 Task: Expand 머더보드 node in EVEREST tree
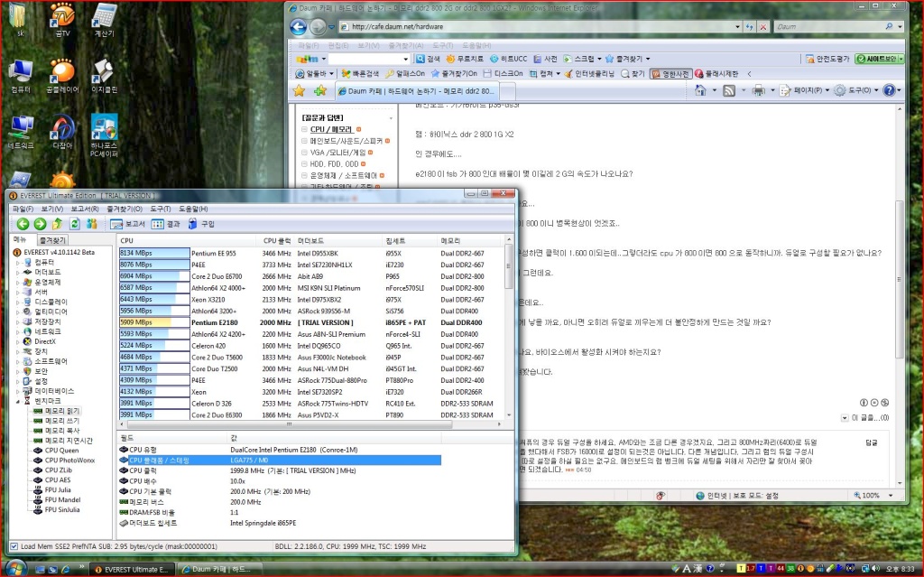(x=18, y=273)
